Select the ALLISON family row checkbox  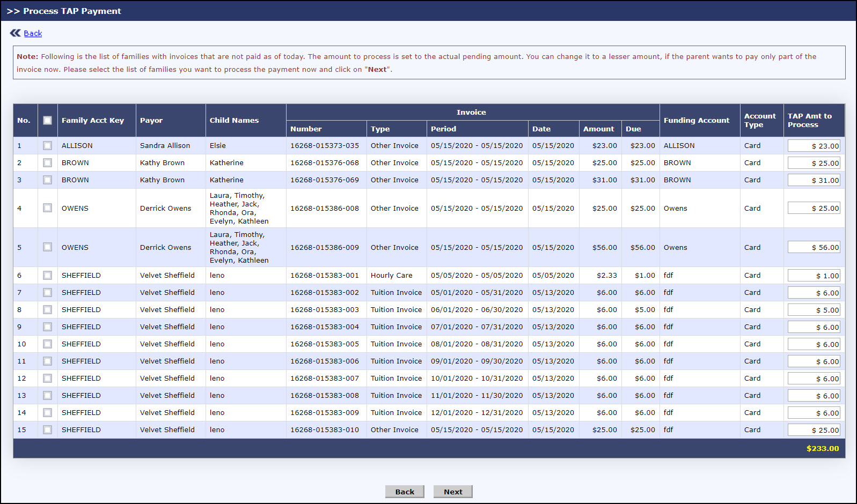point(47,146)
